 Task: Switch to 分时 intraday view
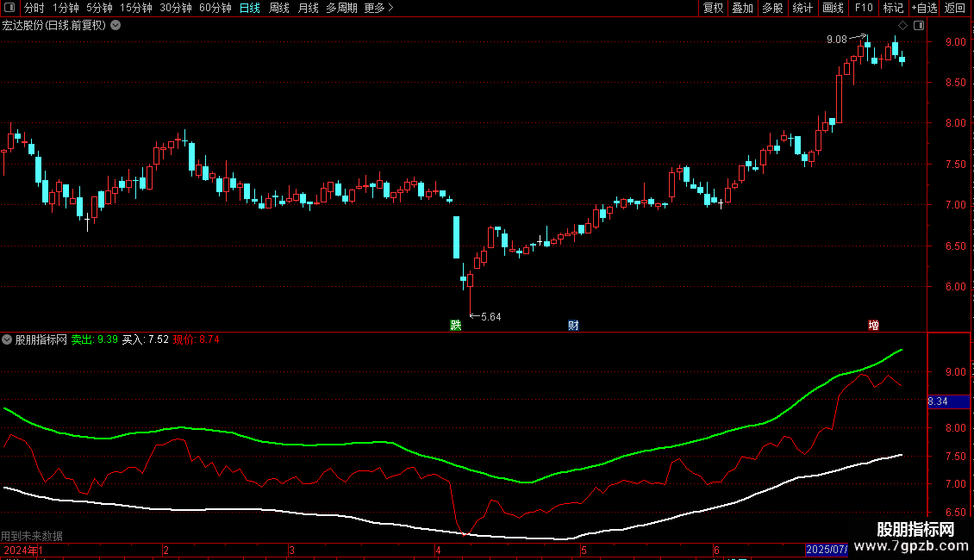(34, 8)
